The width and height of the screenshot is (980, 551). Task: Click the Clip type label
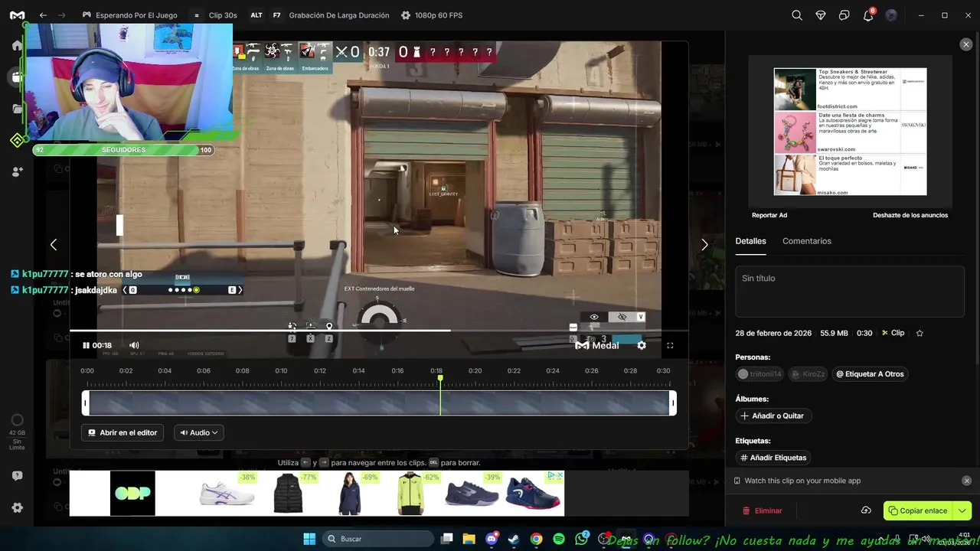point(893,333)
